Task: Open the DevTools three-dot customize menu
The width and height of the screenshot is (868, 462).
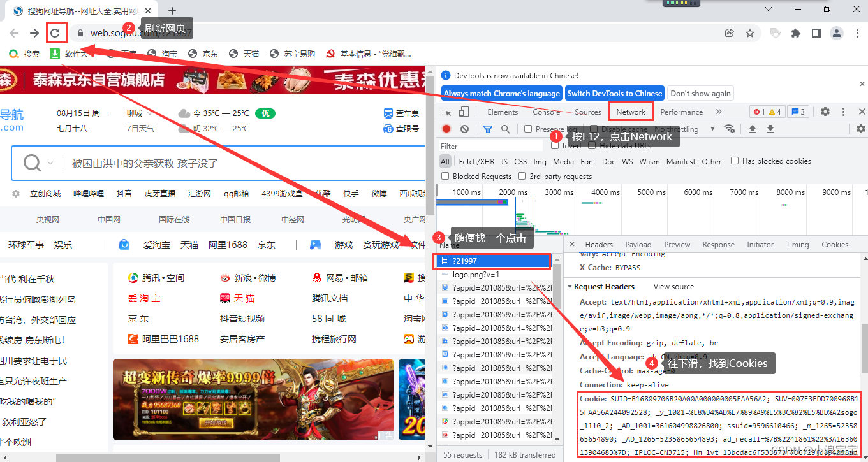Action: point(844,112)
